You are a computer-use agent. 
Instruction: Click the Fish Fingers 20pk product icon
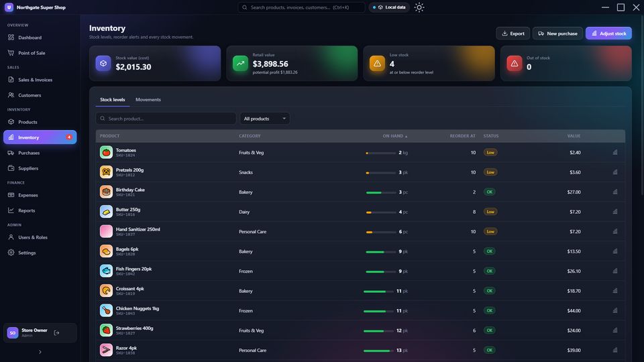click(106, 271)
